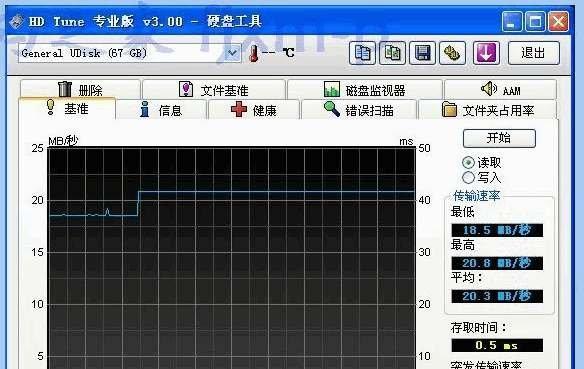
Task: Click the floppy disk save icon
Action: (422, 53)
